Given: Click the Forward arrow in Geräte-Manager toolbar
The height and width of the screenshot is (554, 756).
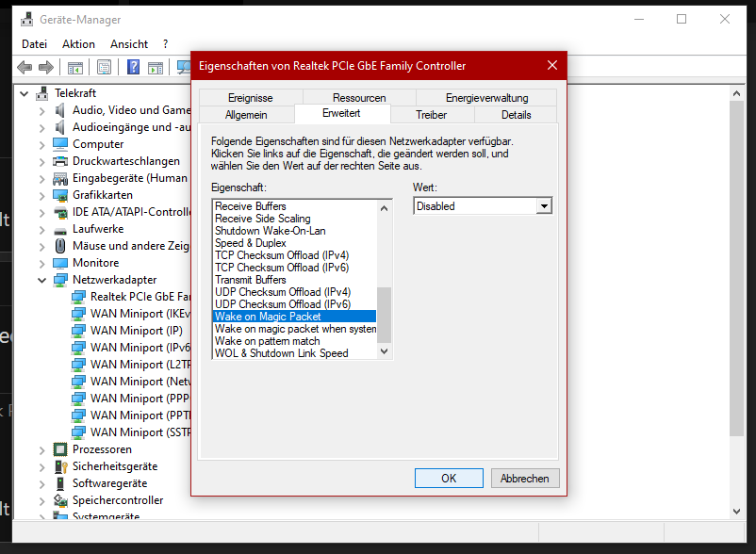Looking at the screenshot, I should coord(46,68).
